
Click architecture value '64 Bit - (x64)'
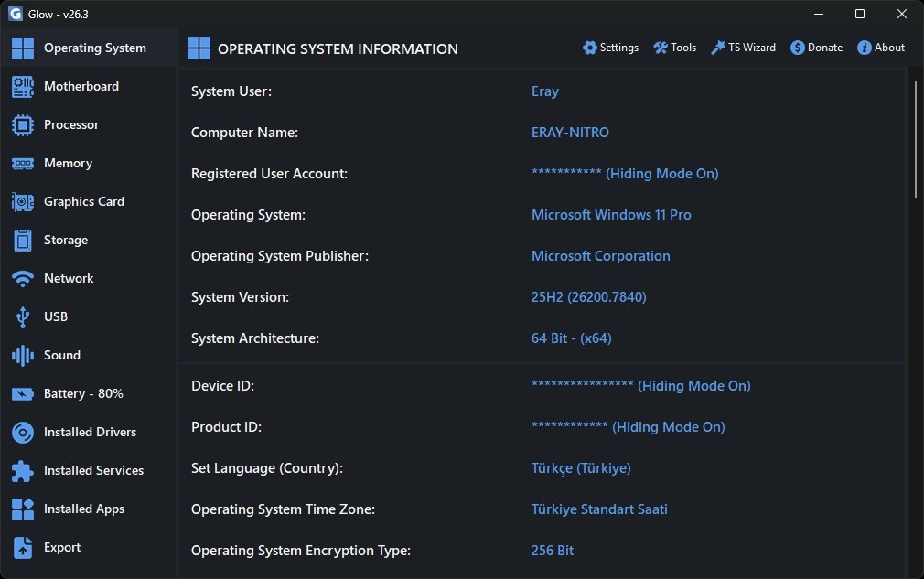coord(571,338)
